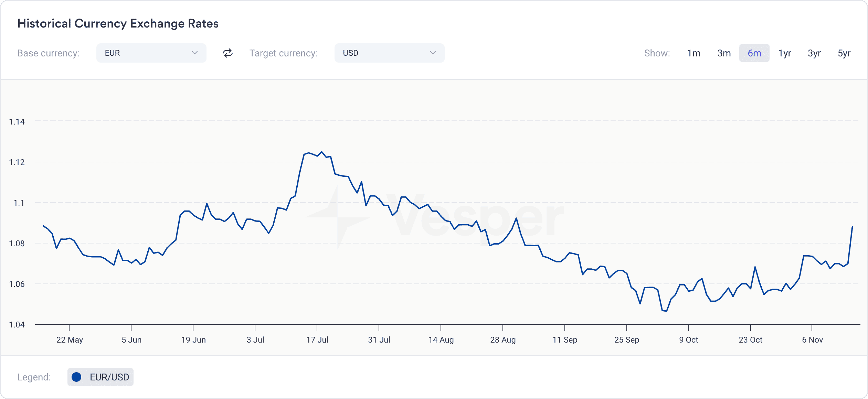This screenshot has height=399, width=868.
Task: Click the blue EUR/USD legend color dot
Action: click(x=76, y=377)
